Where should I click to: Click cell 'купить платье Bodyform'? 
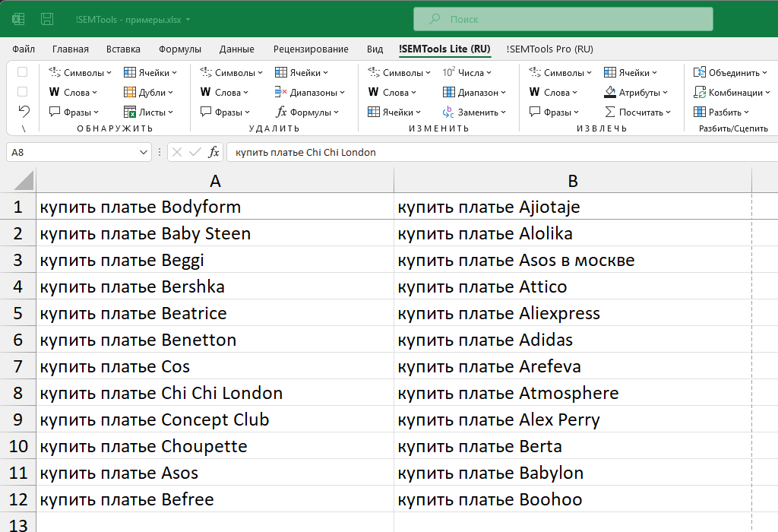click(215, 207)
